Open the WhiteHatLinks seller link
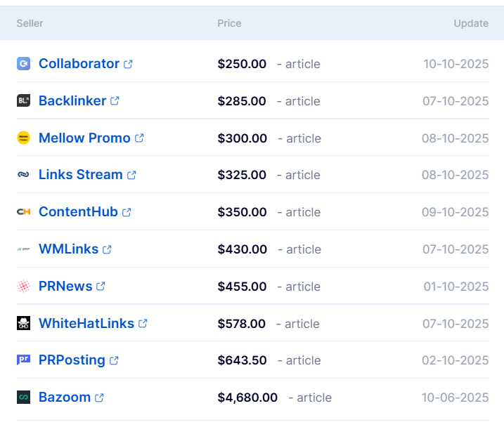The height and width of the screenshot is (427, 504). (x=86, y=324)
